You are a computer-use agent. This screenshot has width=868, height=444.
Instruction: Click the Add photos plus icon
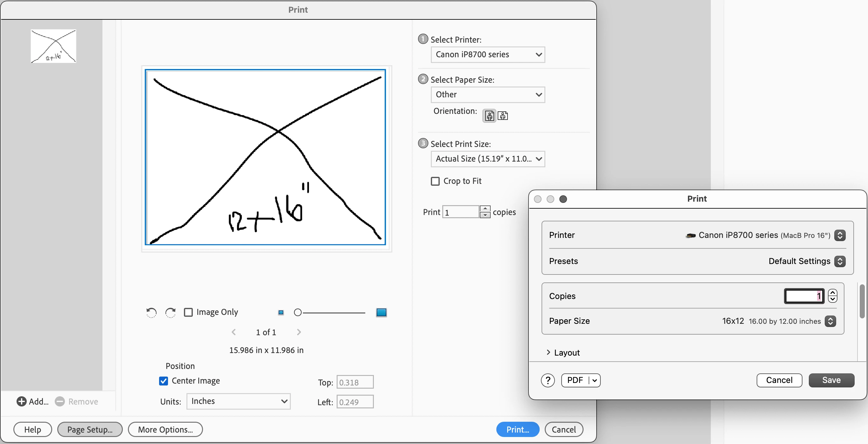[22, 401]
